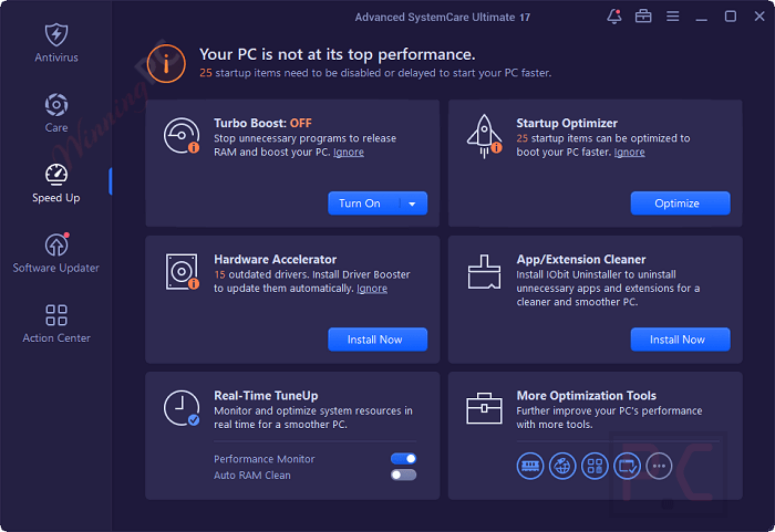Image resolution: width=775 pixels, height=532 pixels.
Task: Expand the dropdown arrow next to Turn On
Action: [x=412, y=203]
